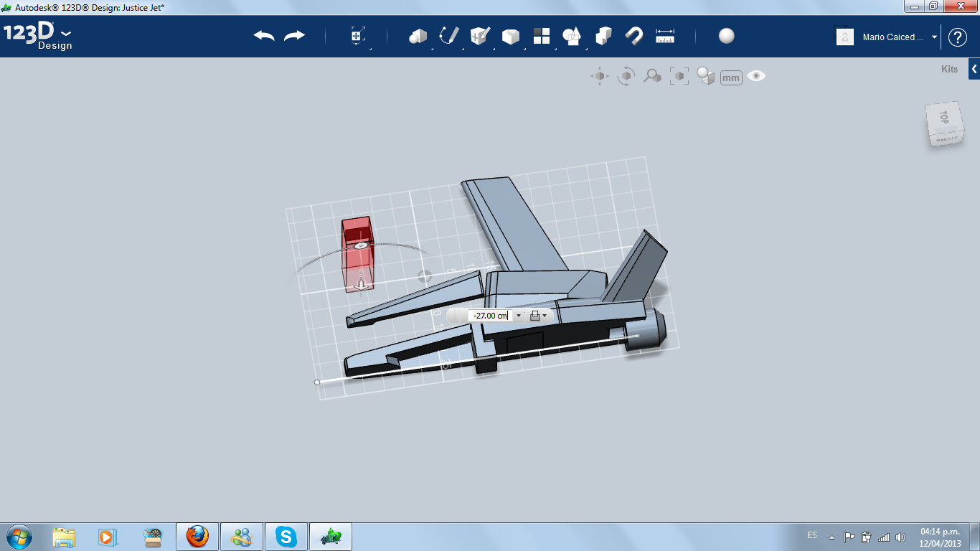The width and height of the screenshot is (980, 551).
Task: Toggle the eye visibility tool
Action: point(756,76)
